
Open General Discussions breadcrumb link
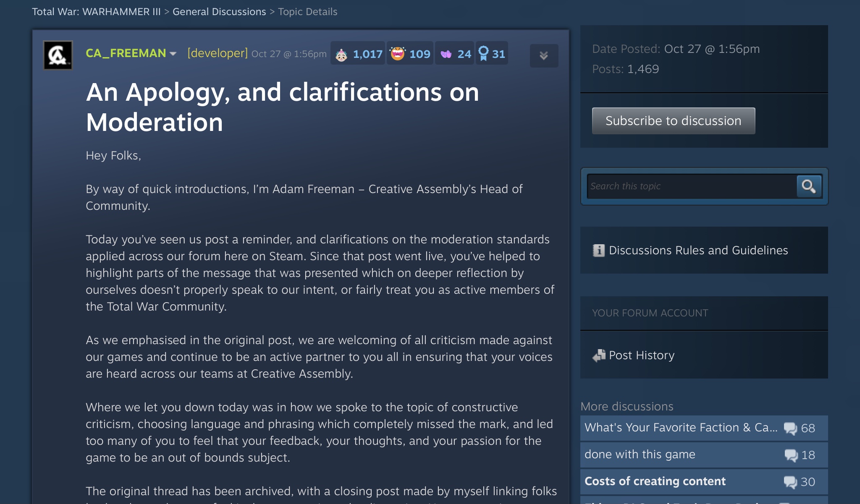[219, 12]
